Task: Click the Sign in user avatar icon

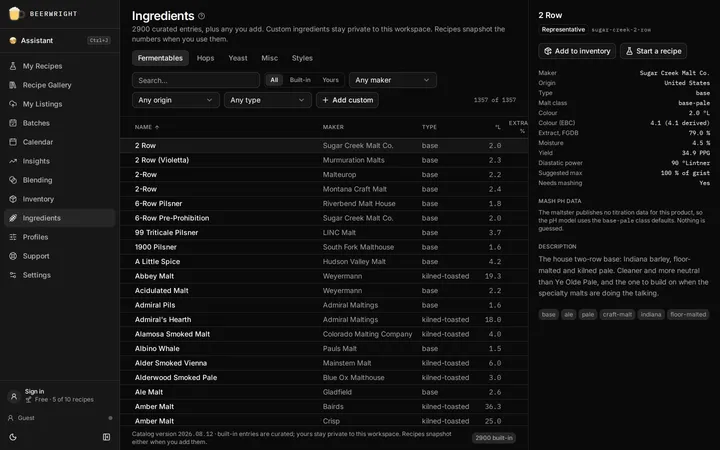Action: tap(14, 396)
